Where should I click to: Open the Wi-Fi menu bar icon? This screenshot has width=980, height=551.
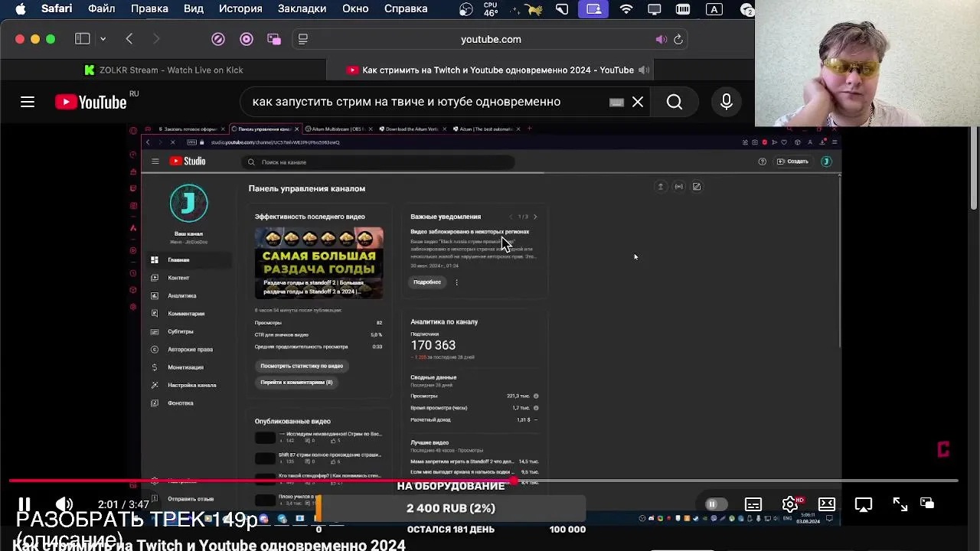[x=626, y=9]
